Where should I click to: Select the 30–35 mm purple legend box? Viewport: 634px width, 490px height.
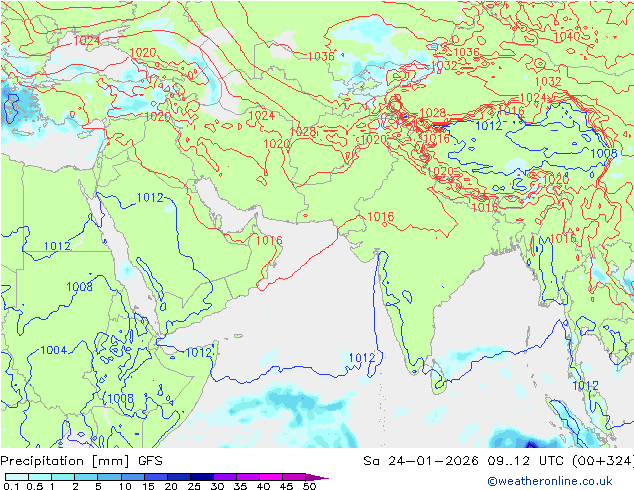click(x=225, y=477)
